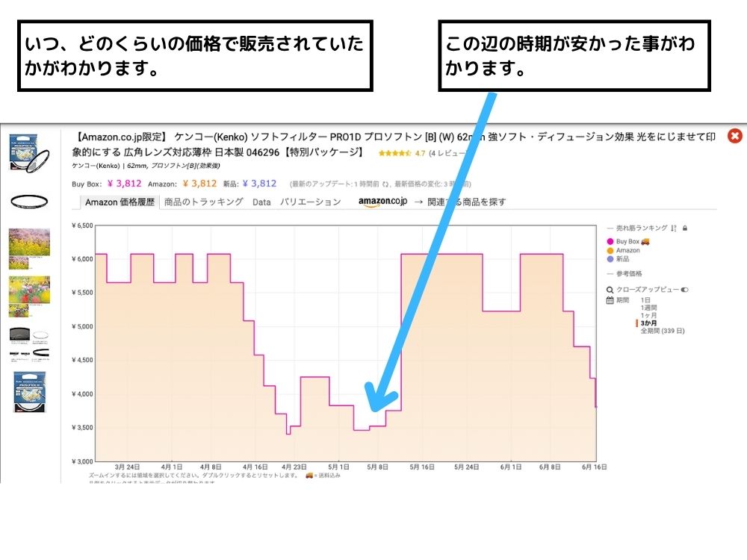Screen dimensions: 747x560
Task: Toggle 売れ筋ランキング legend entry
Action: (x=642, y=228)
